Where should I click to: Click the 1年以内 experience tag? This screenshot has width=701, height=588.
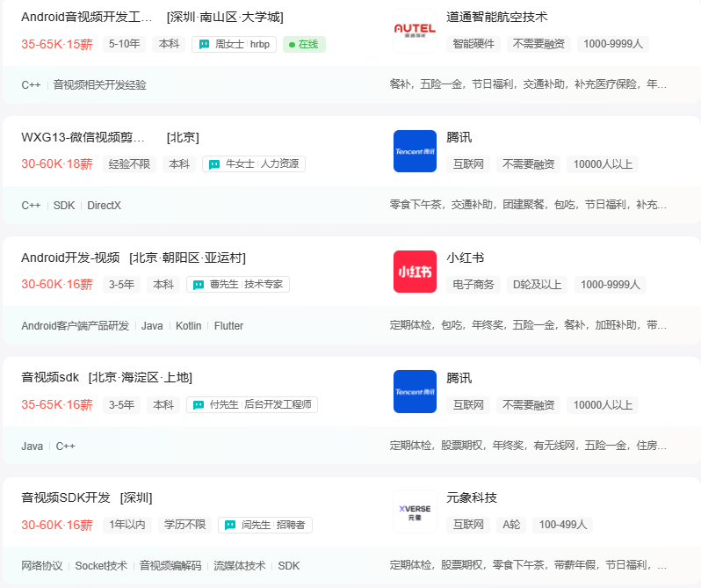127,525
